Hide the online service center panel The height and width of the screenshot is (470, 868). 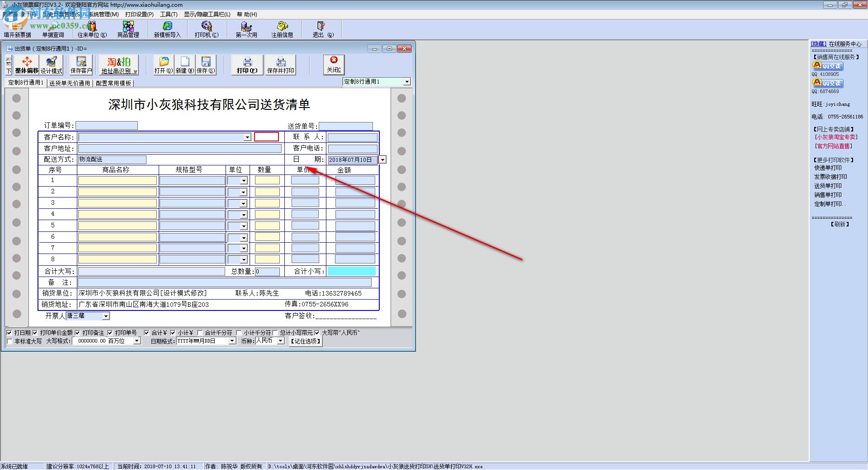[x=819, y=44]
